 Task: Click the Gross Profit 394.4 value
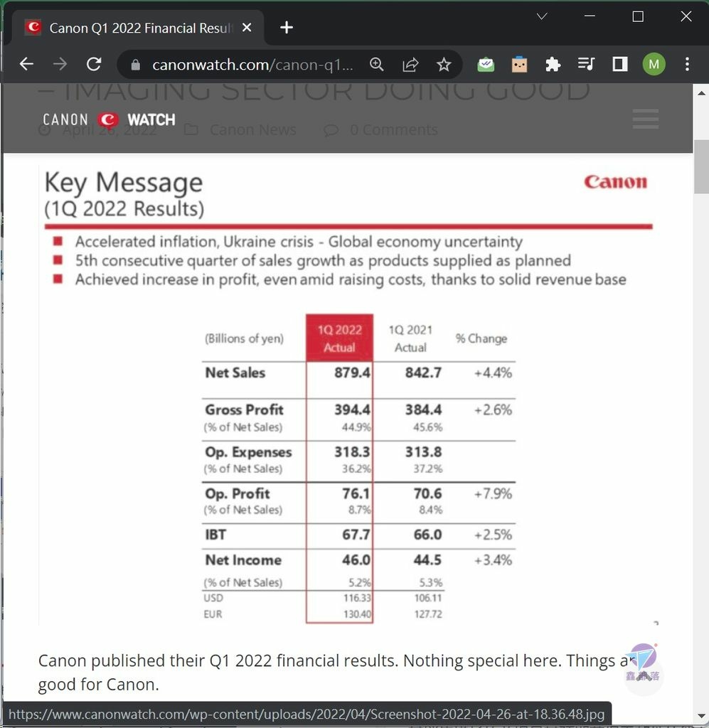pyautogui.click(x=352, y=409)
